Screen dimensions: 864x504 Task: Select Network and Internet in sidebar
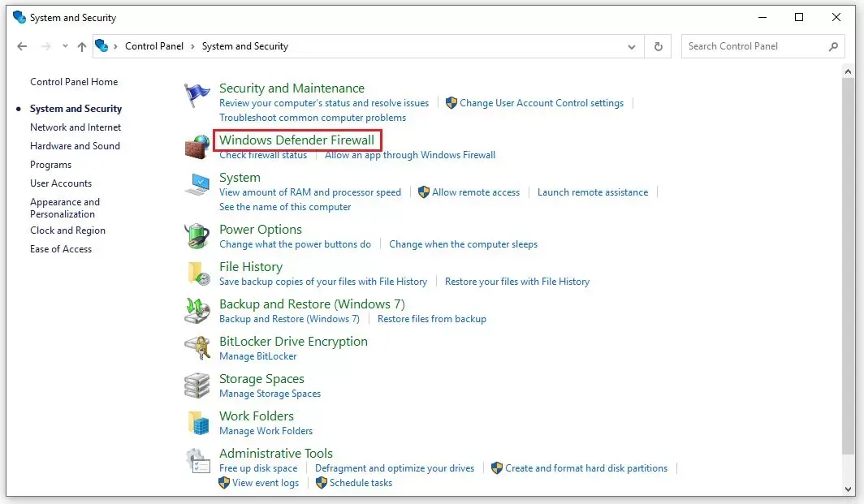(76, 127)
